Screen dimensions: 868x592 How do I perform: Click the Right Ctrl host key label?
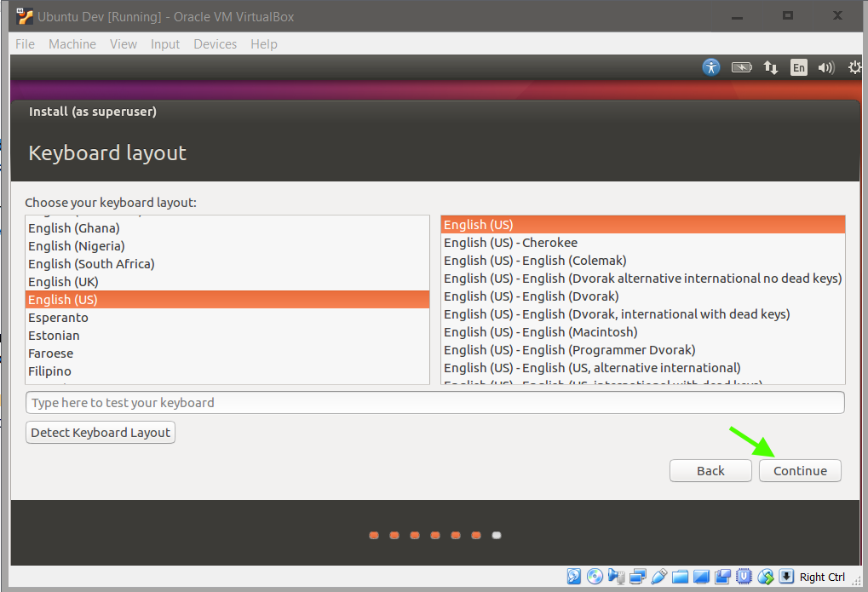pyautogui.click(x=822, y=577)
